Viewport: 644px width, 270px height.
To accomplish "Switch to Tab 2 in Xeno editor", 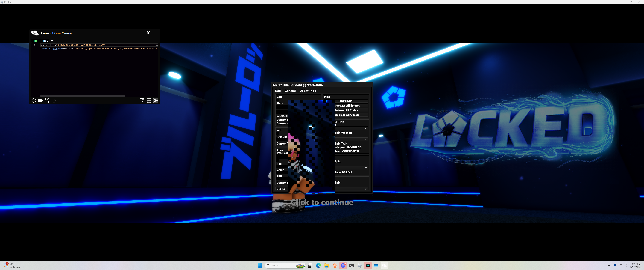I will pos(45,40).
